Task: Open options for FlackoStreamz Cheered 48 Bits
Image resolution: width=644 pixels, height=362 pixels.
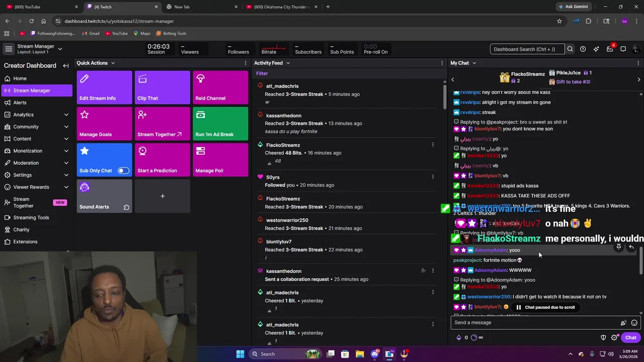Action: click(x=433, y=145)
